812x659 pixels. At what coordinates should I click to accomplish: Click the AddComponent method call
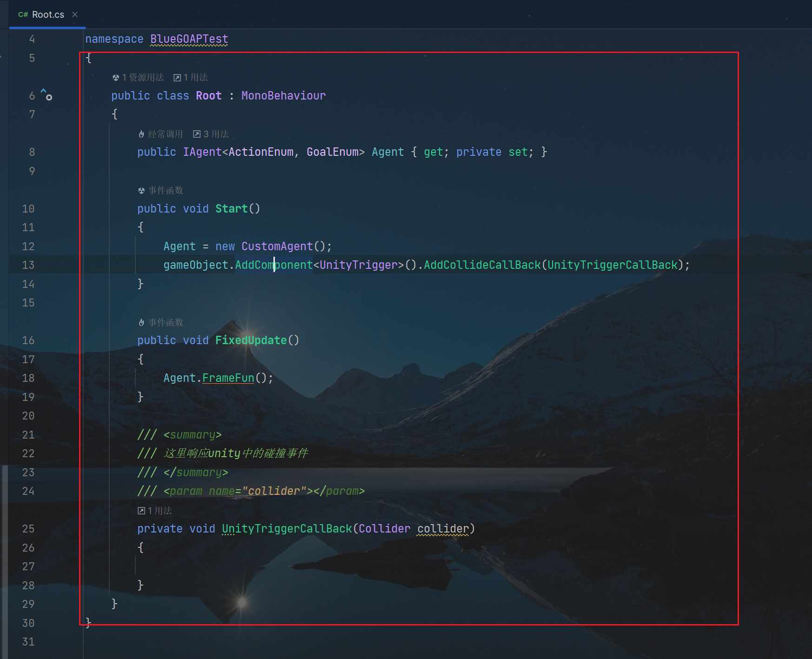click(x=274, y=265)
